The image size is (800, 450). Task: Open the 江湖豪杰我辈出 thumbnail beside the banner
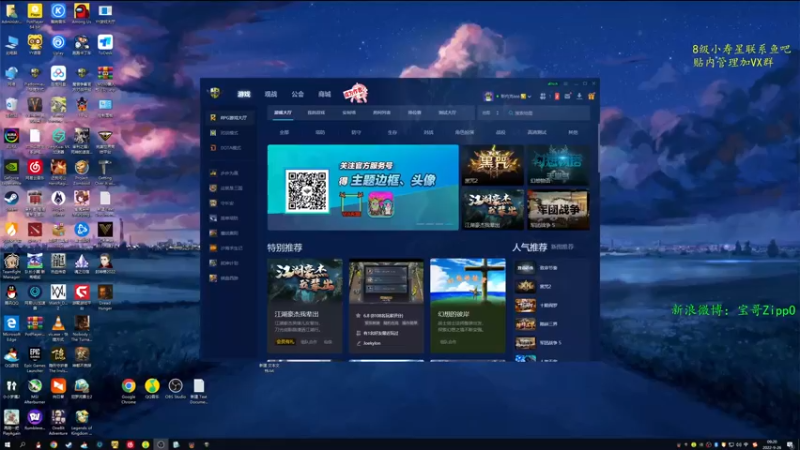(492, 210)
